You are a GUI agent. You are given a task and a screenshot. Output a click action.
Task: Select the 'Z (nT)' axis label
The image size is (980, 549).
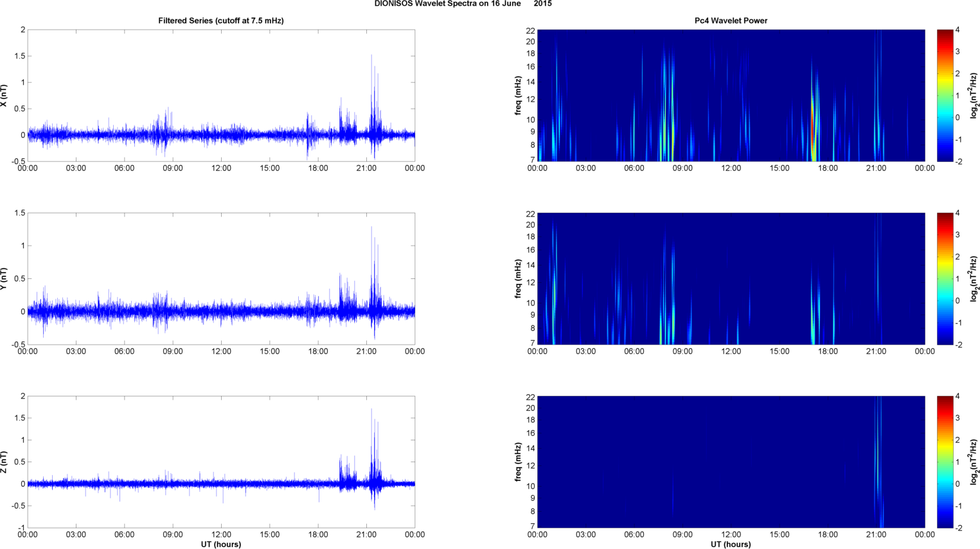(4, 462)
